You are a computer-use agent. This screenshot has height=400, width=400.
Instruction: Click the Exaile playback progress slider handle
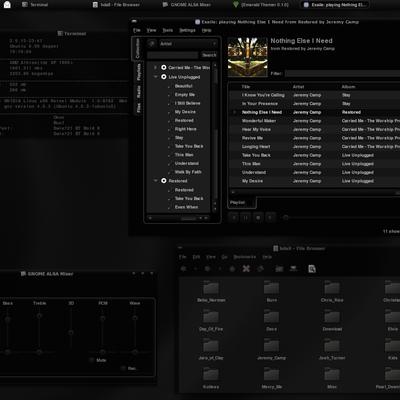[286, 218]
